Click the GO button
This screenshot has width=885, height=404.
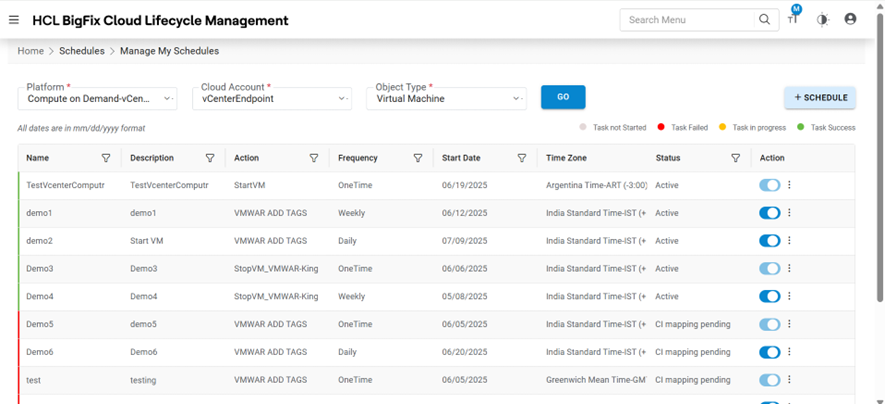pyautogui.click(x=563, y=97)
